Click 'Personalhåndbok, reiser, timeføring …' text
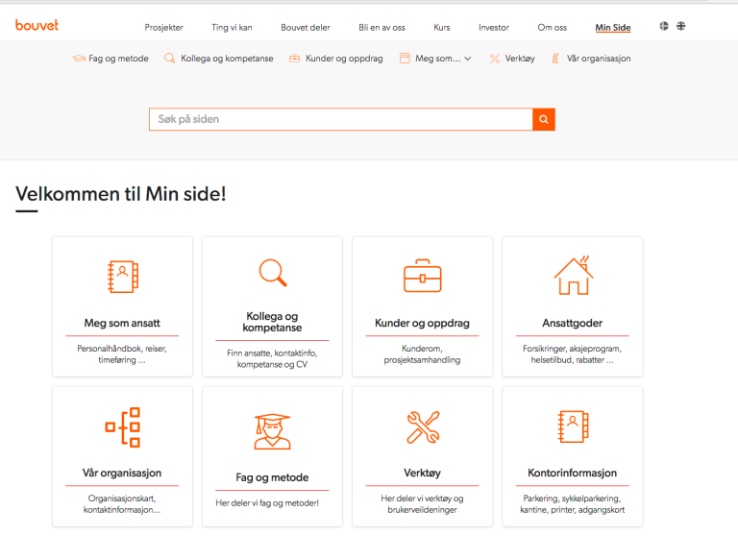 pyautogui.click(x=122, y=354)
